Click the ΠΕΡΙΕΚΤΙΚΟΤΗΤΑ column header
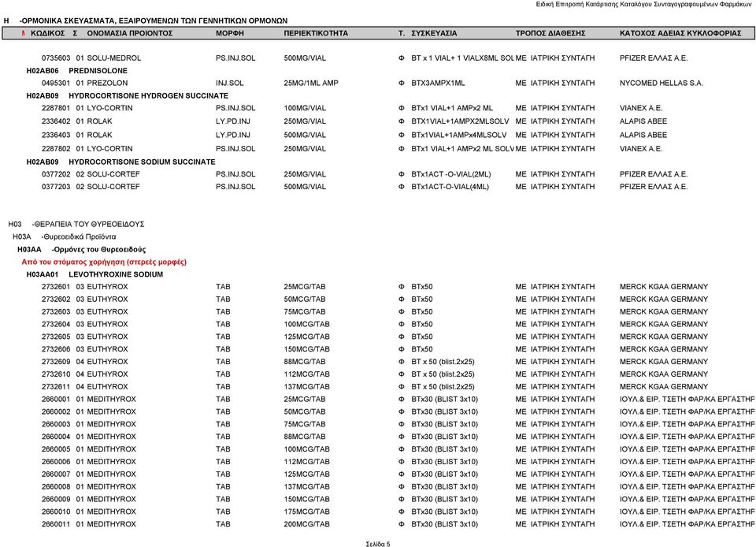This screenshot has height=547, width=756. click(316, 33)
